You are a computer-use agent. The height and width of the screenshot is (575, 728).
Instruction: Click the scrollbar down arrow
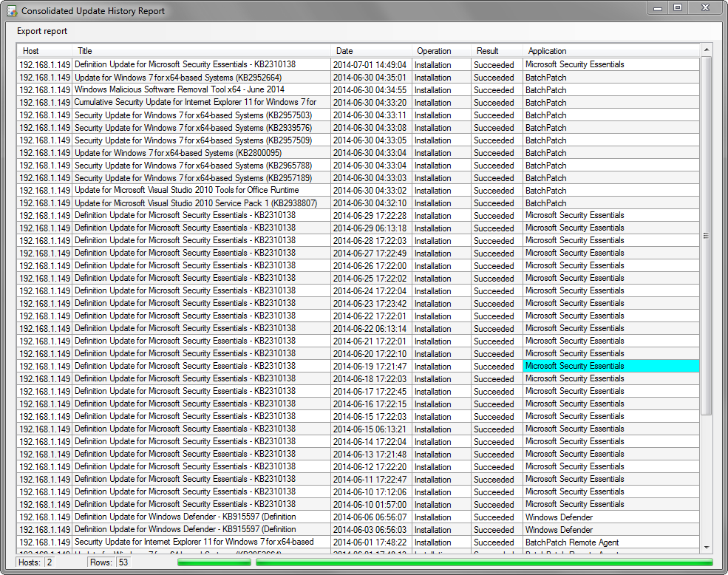pos(706,548)
